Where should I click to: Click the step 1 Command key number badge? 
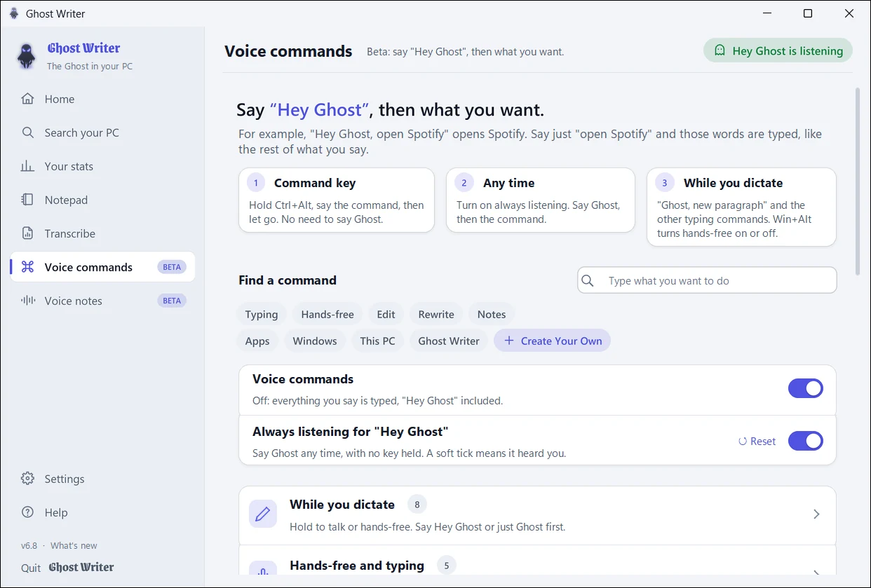point(256,183)
